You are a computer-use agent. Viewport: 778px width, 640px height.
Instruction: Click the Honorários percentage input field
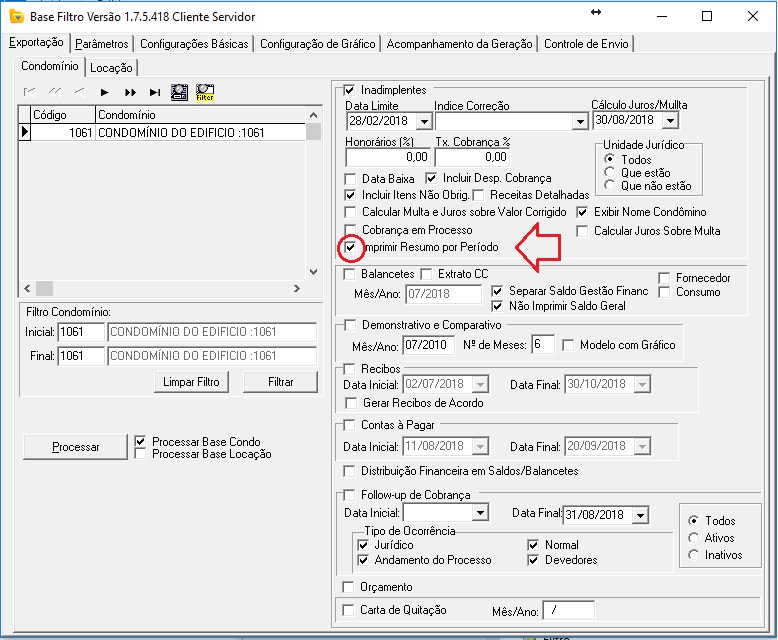[x=387, y=157]
